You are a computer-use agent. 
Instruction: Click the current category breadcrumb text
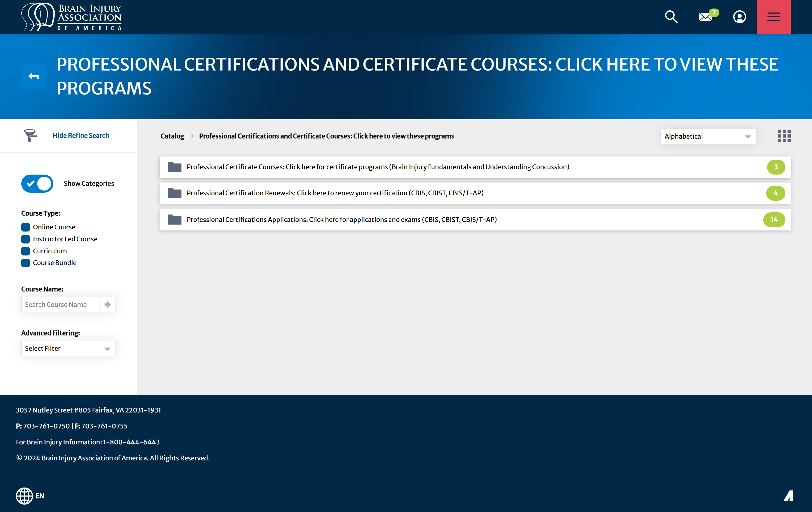(326, 136)
